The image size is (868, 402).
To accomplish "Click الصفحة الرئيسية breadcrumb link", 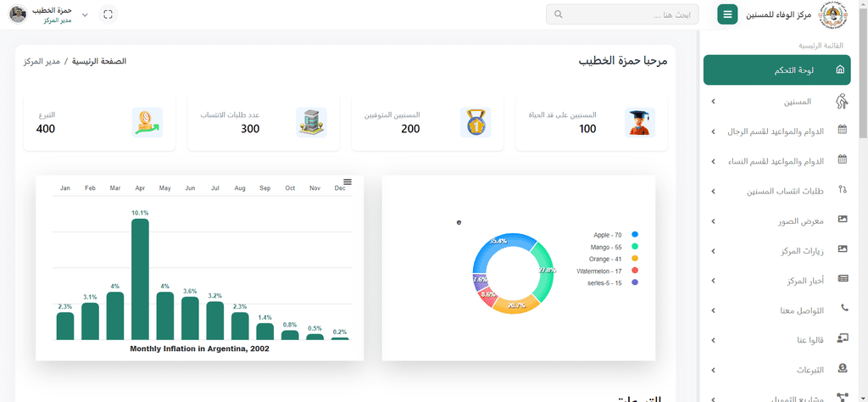I will coord(99,61).
